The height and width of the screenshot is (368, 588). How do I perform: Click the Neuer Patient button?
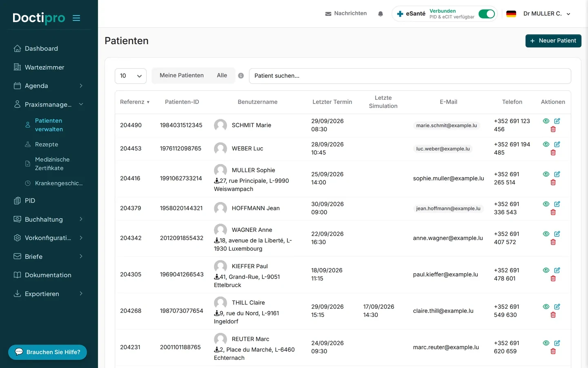(553, 41)
